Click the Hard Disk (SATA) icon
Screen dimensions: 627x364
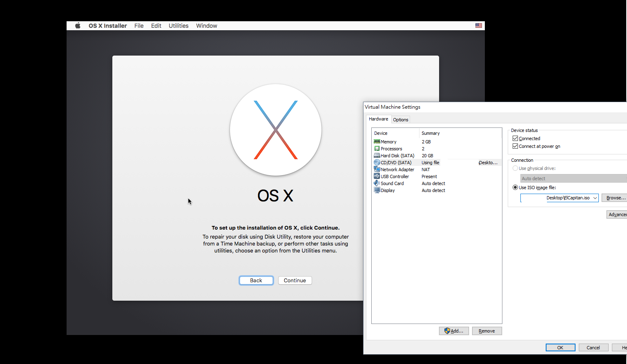[x=377, y=155]
